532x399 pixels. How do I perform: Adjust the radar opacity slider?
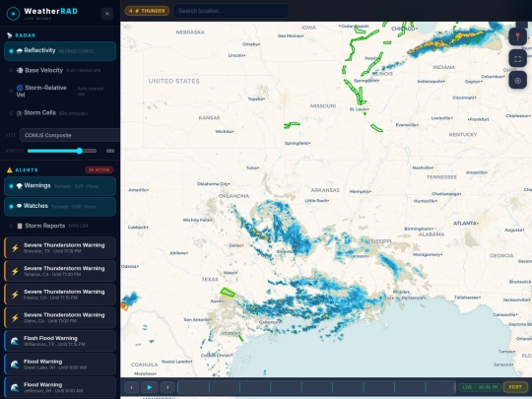coord(62,151)
